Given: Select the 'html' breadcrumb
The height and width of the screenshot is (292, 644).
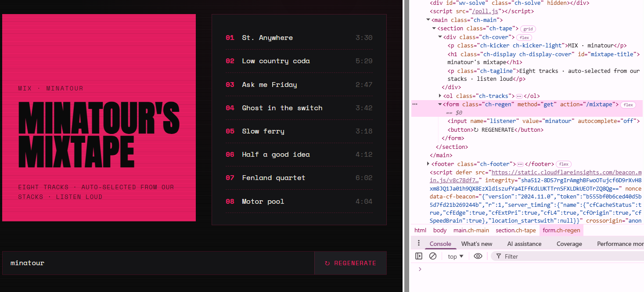Looking at the screenshot, I should click(x=420, y=230).
